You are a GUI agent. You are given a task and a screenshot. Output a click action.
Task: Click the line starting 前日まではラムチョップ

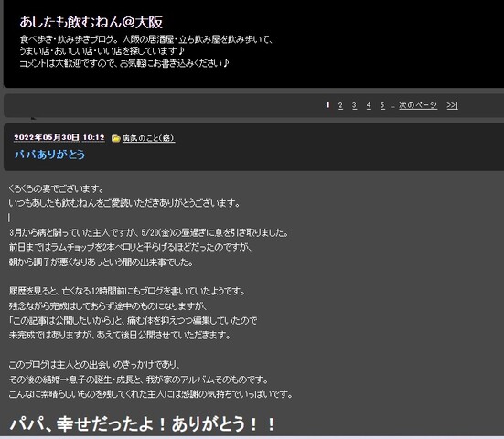tap(131, 247)
